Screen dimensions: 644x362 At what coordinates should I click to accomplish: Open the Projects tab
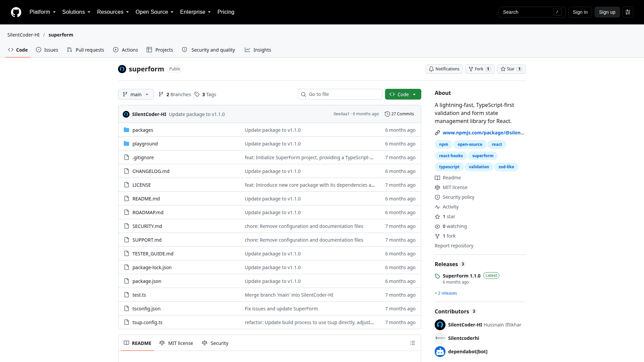(x=160, y=50)
